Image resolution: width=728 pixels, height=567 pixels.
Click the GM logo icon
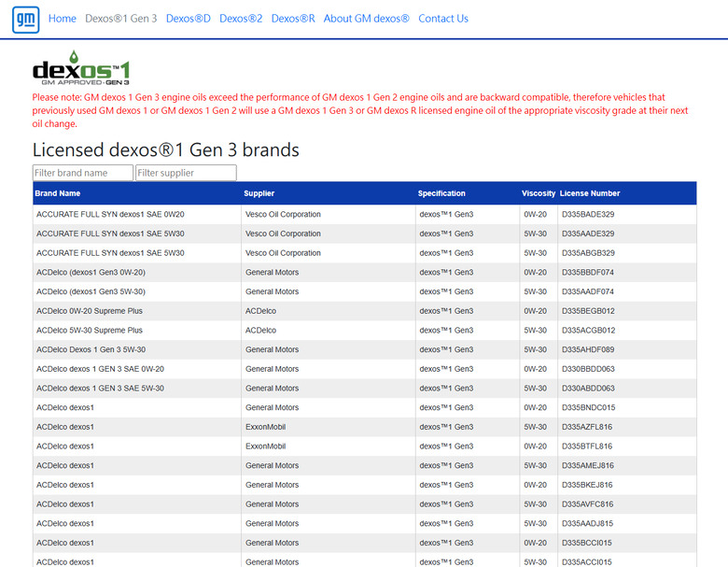(x=25, y=20)
